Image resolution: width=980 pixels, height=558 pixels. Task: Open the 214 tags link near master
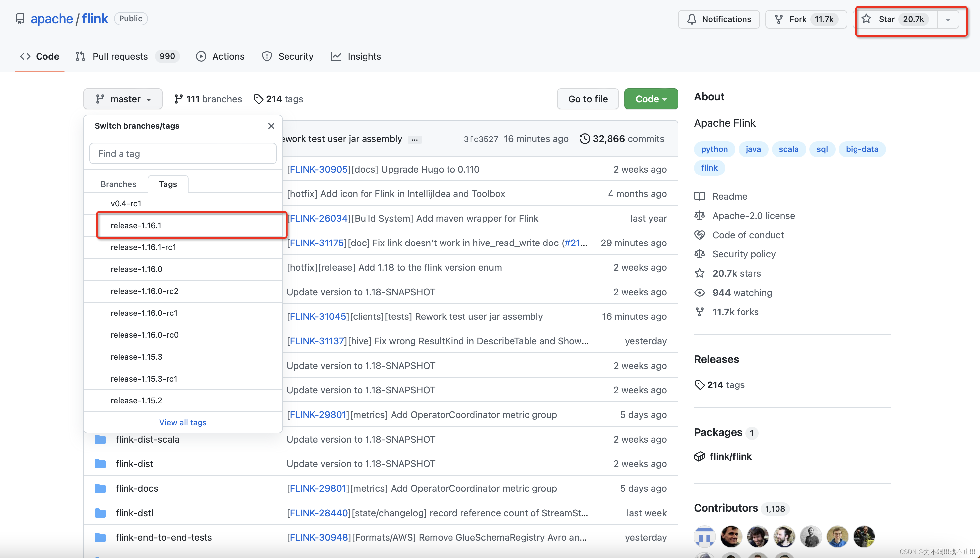click(x=278, y=99)
